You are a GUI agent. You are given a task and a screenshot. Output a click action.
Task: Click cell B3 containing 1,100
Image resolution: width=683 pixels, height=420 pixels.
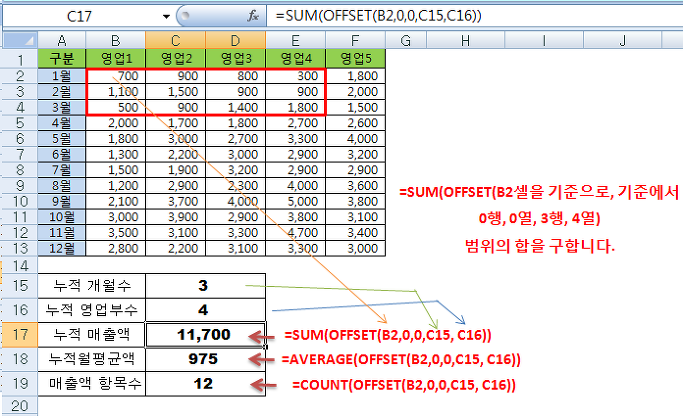point(116,91)
